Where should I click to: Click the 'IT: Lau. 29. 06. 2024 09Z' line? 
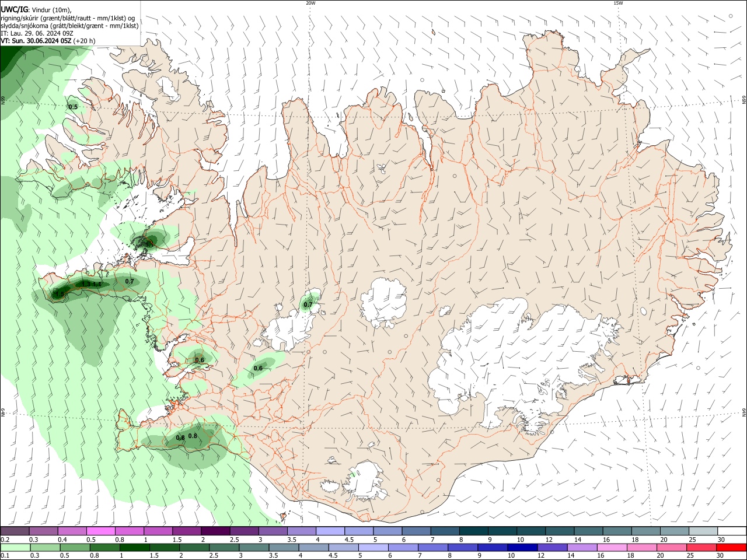point(37,33)
